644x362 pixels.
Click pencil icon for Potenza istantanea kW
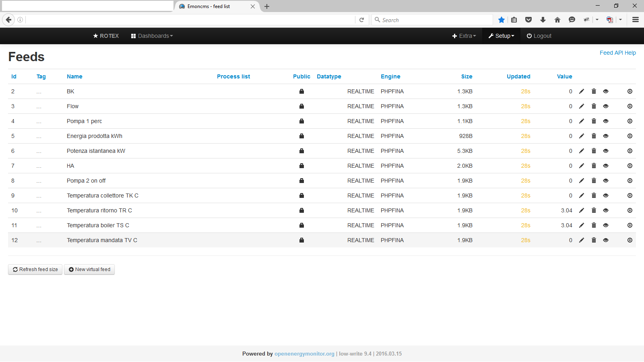[x=581, y=151]
